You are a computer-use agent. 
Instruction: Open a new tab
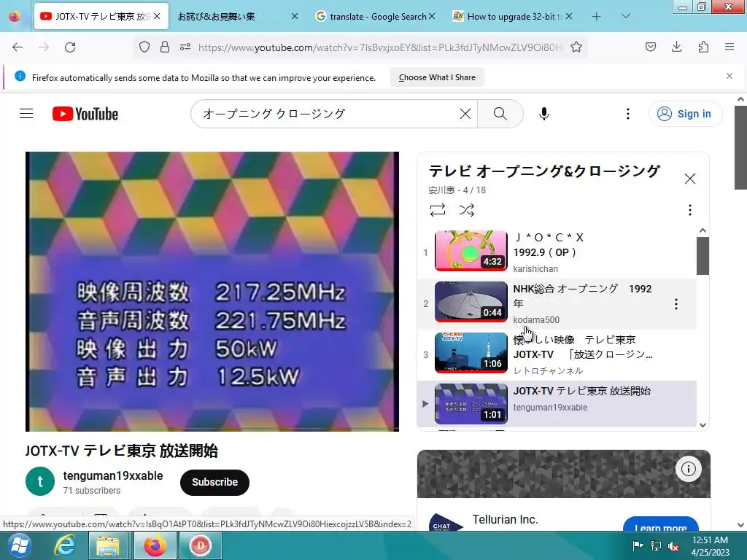pyautogui.click(x=597, y=17)
